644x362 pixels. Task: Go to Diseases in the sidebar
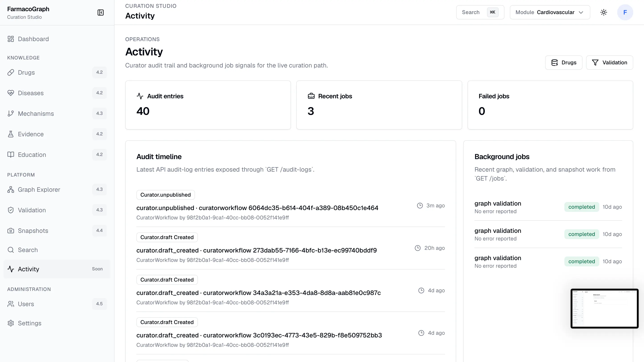tap(57, 93)
